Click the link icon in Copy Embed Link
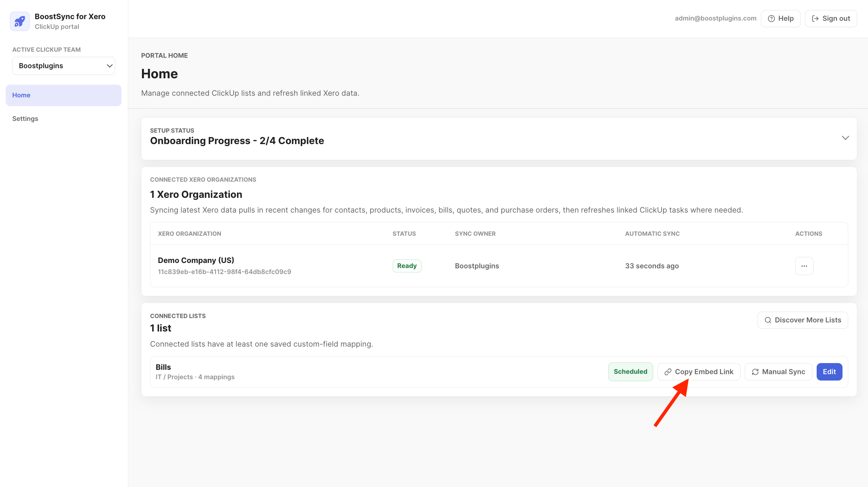 point(668,372)
